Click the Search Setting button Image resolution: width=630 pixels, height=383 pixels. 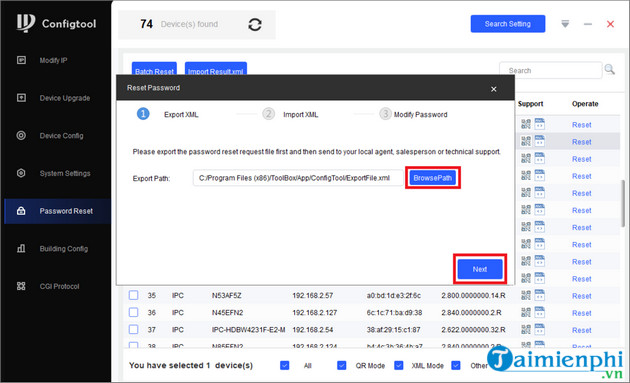click(x=507, y=24)
